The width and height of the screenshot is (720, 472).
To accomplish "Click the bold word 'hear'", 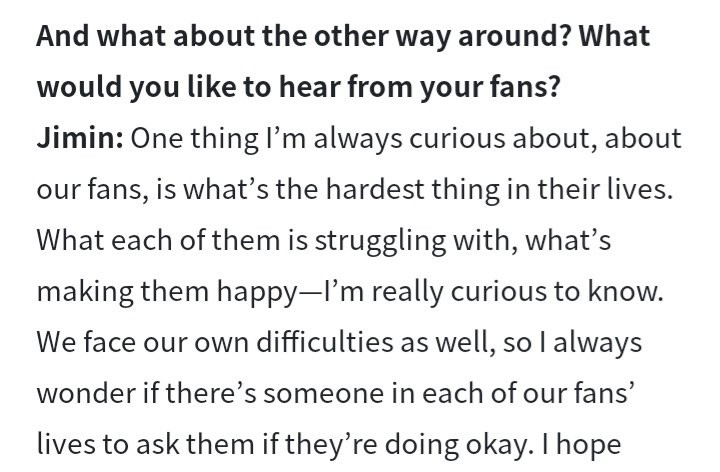I will [x=307, y=88].
